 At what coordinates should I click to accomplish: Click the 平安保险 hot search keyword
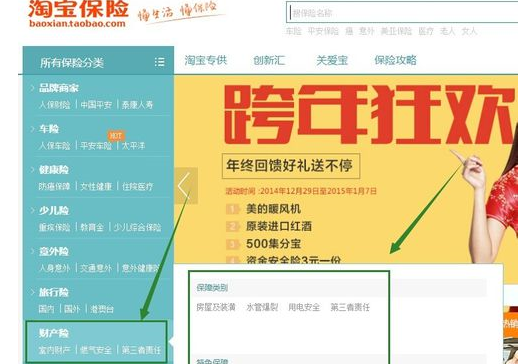click(x=323, y=31)
